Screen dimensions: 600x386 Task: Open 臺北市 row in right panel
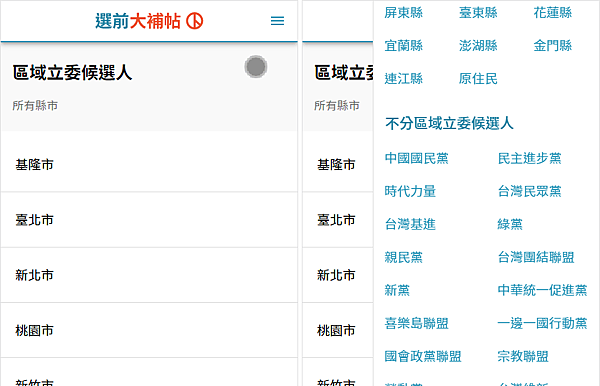point(338,220)
